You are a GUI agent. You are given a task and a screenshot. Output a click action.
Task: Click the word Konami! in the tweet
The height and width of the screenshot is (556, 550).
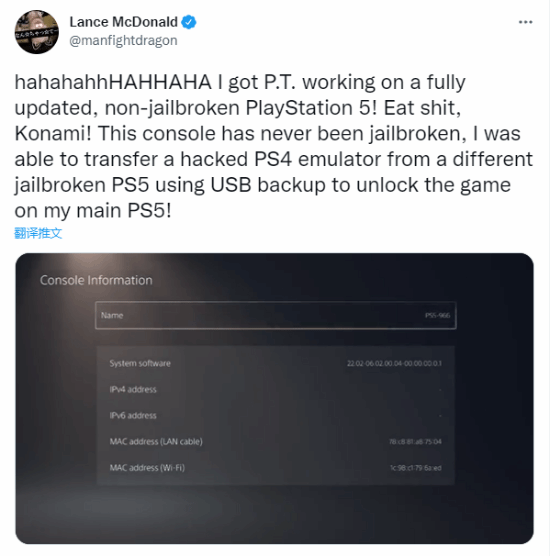[x=53, y=134]
